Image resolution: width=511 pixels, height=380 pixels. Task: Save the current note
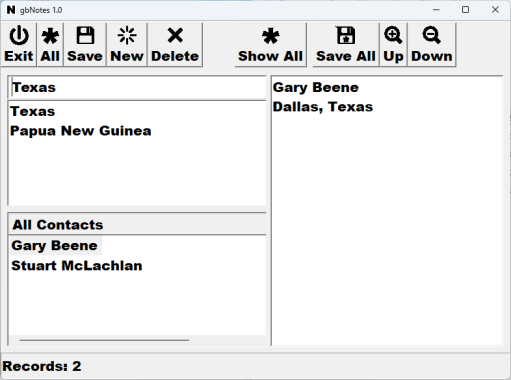click(85, 45)
